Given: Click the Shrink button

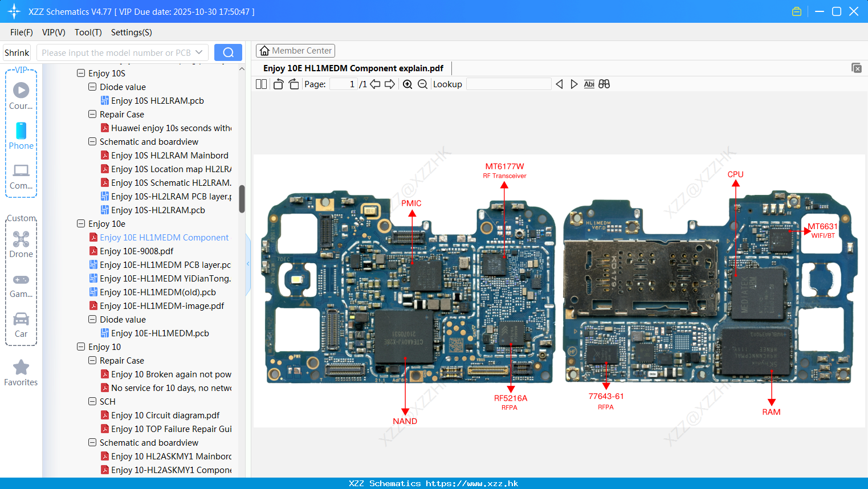Looking at the screenshot, I should pyautogui.click(x=17, y=52).
